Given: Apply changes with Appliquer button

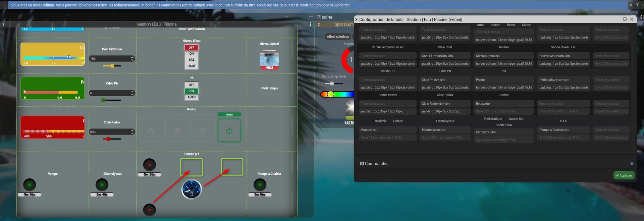Looking at the screenshot, I should coord(624,175).
